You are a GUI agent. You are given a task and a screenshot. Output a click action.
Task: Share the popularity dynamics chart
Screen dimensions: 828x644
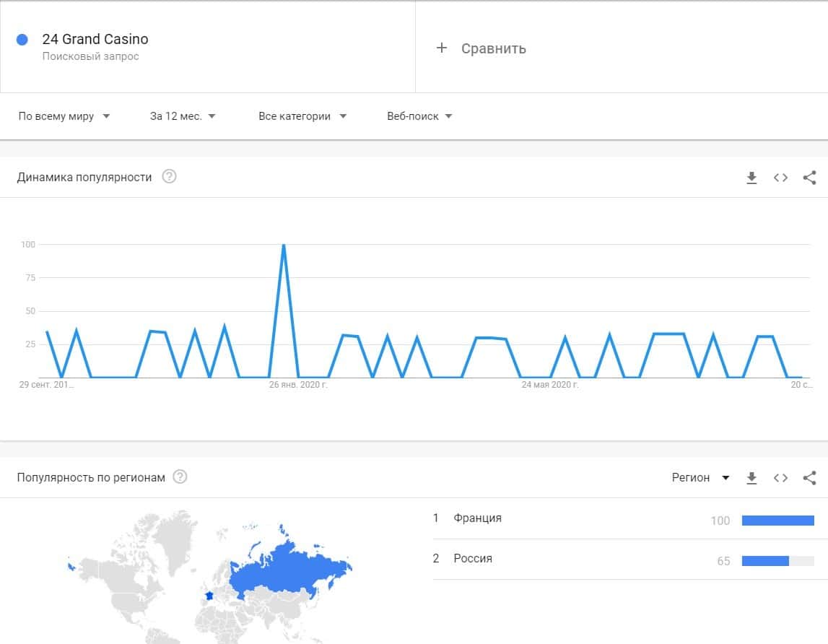coord(809,178)
